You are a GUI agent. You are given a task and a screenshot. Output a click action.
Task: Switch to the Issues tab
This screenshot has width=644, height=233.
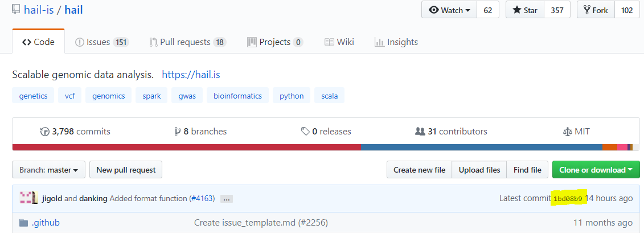click(x=102, y=42)
